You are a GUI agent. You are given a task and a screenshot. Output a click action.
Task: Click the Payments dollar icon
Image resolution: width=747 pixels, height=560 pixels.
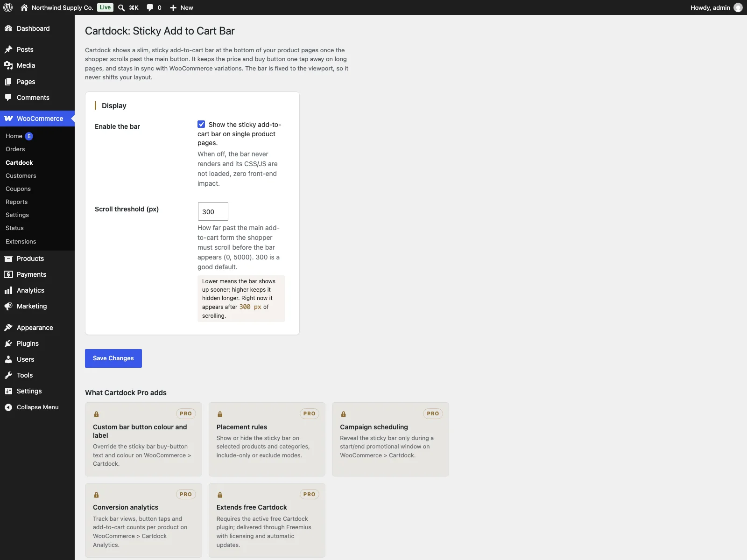(8, 274)
